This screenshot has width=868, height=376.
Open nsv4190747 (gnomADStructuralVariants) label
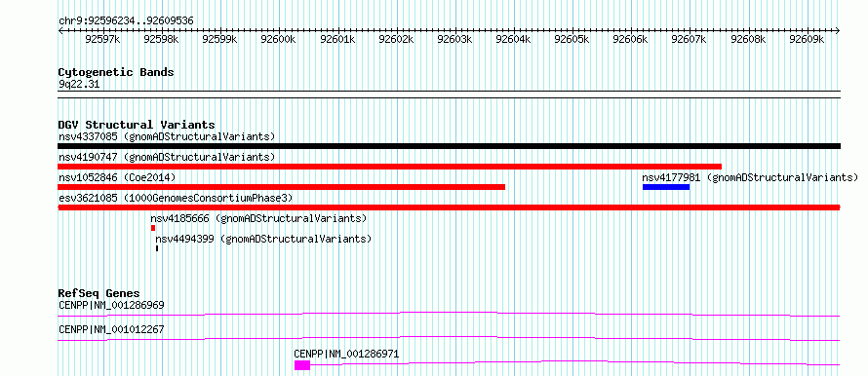167,157
